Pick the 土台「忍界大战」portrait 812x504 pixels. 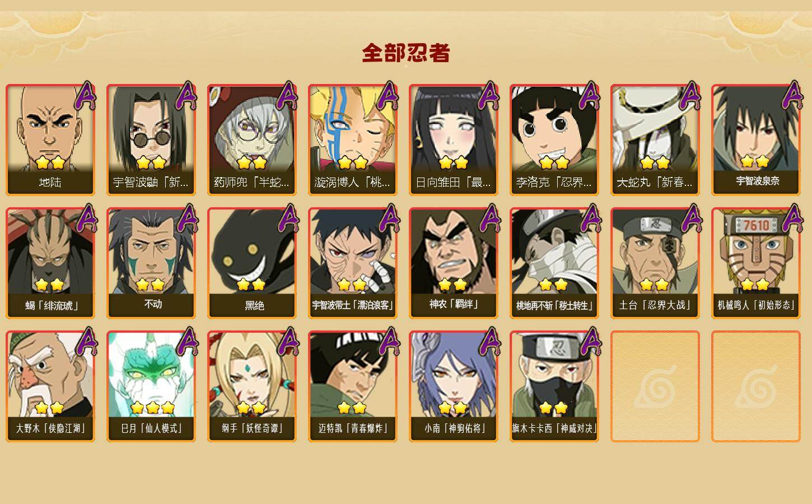pos(655,263)
